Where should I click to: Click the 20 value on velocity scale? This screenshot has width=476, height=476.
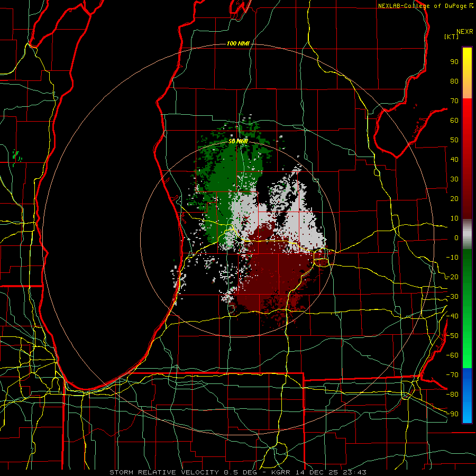pyautogui.click(x=454, y=199)
